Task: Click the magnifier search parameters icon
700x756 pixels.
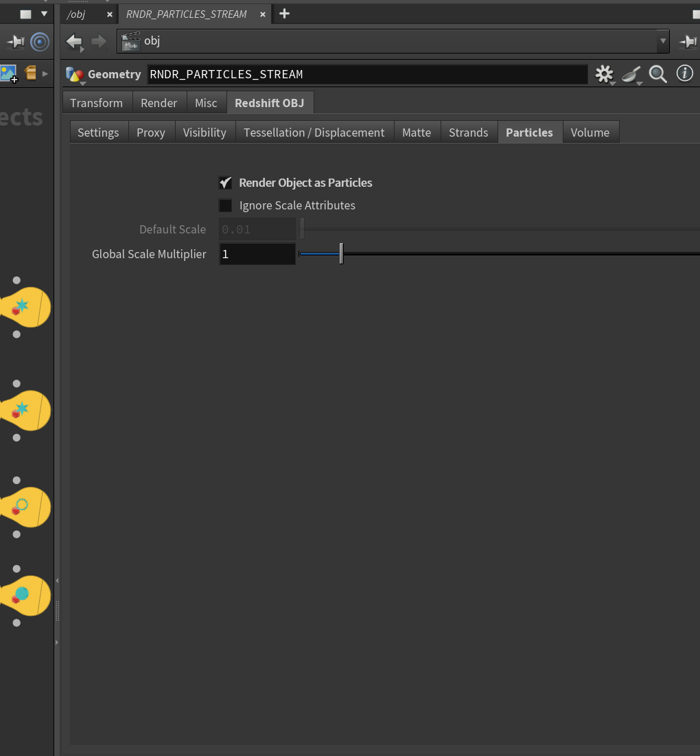Action: tap(657, 74)
